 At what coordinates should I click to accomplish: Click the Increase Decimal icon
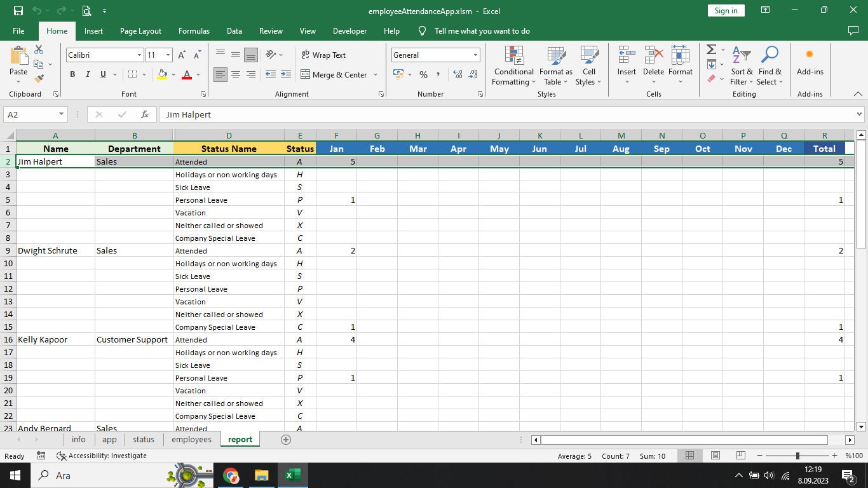click(x=457, y=74)
